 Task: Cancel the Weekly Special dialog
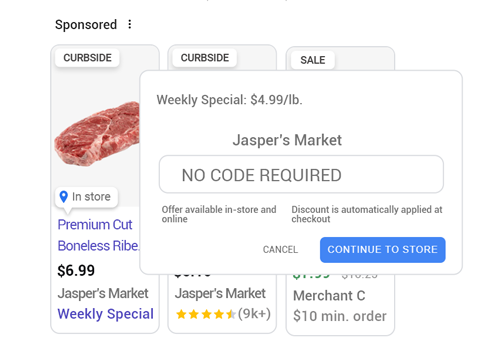[280, 250]
